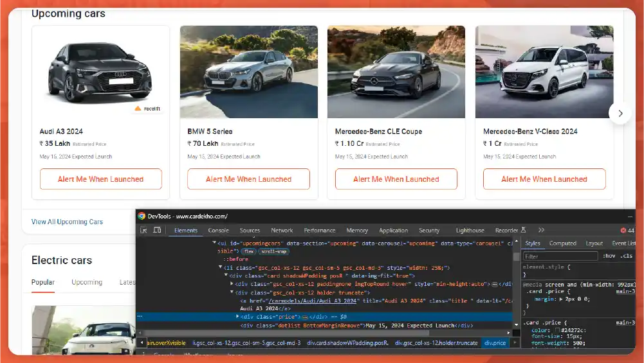Viewport: 644px width, 363px height.
Task: Expand the div imgTopRound hover node arrow
Action: (x=232, y=284)
